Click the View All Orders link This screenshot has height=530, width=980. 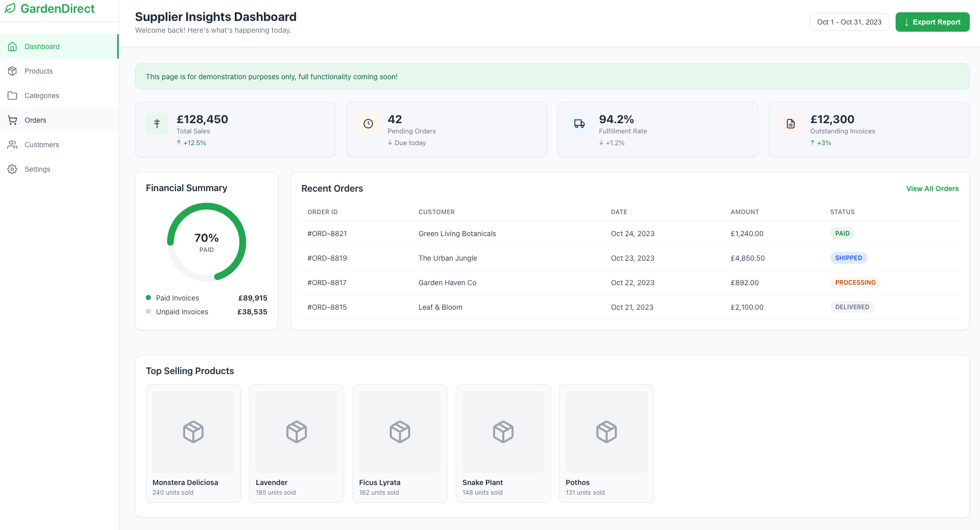click(x=932, y=188)
